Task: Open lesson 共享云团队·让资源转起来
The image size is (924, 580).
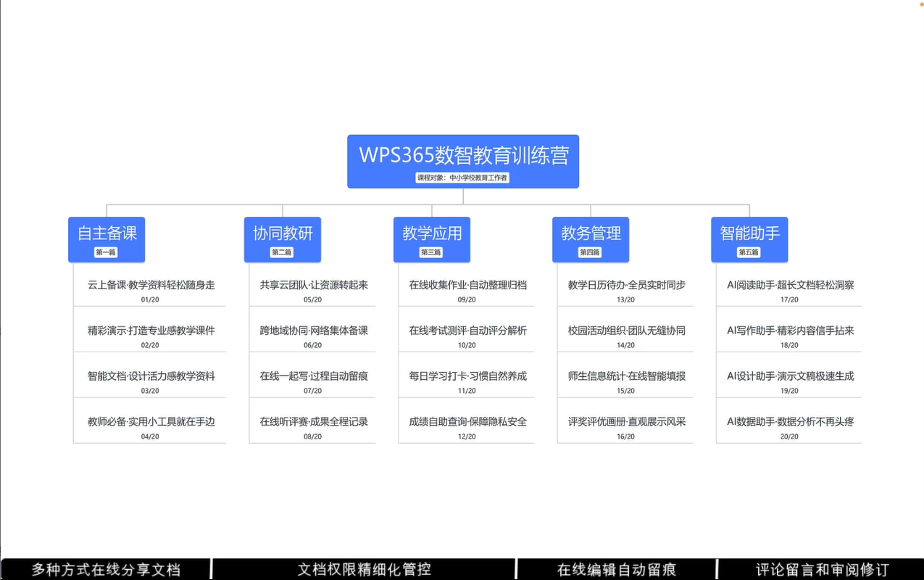Action: tap(314, 286)
